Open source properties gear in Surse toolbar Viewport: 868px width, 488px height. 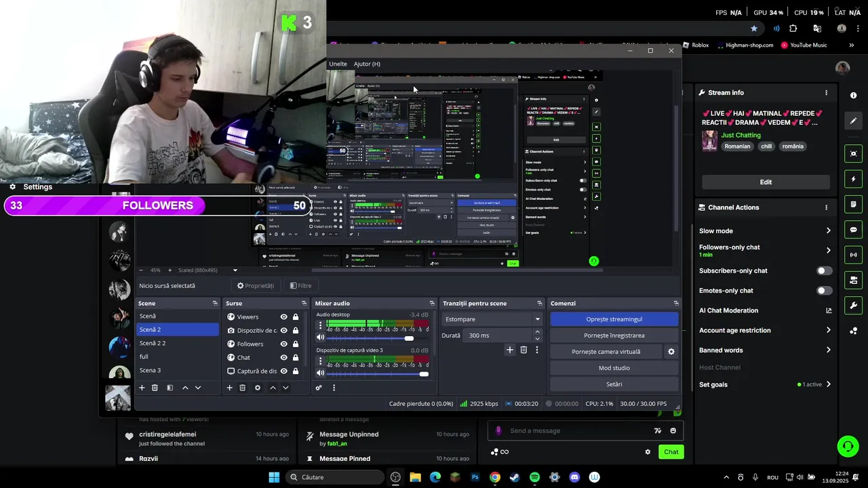pos(257,388)
